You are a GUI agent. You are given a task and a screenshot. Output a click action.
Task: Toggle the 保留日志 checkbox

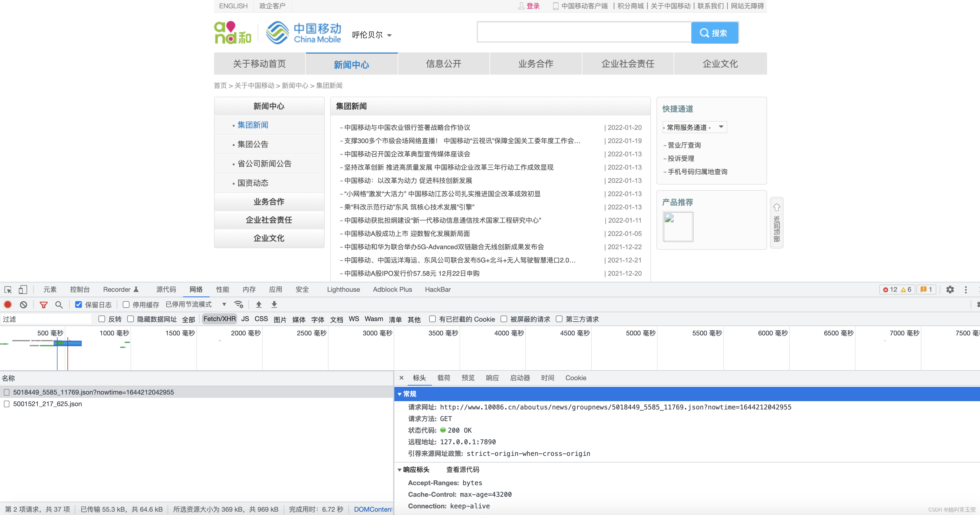(78, 304)
